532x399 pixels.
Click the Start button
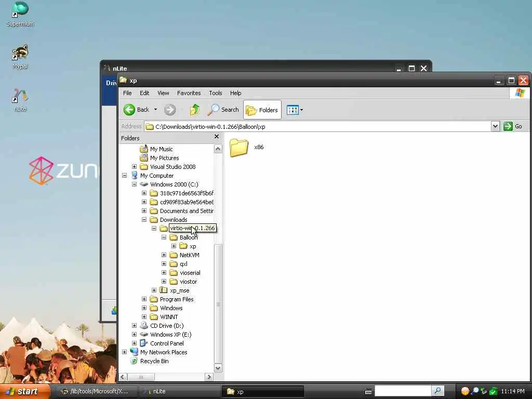[24, 392]
